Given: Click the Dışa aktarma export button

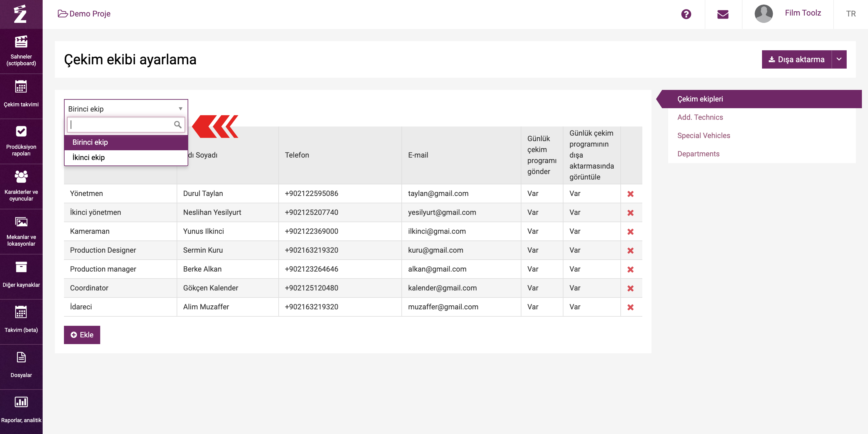Looking at the screenshot, I should (796, 59).
